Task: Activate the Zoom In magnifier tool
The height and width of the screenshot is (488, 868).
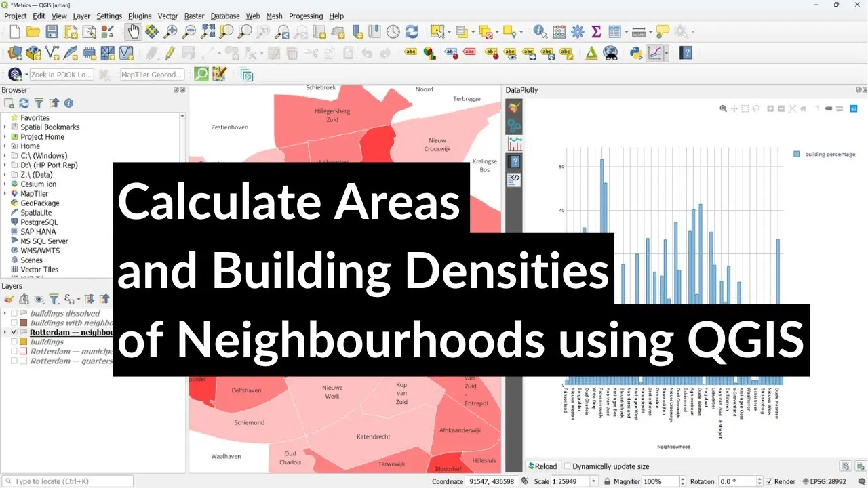Action: pos(170,31)
